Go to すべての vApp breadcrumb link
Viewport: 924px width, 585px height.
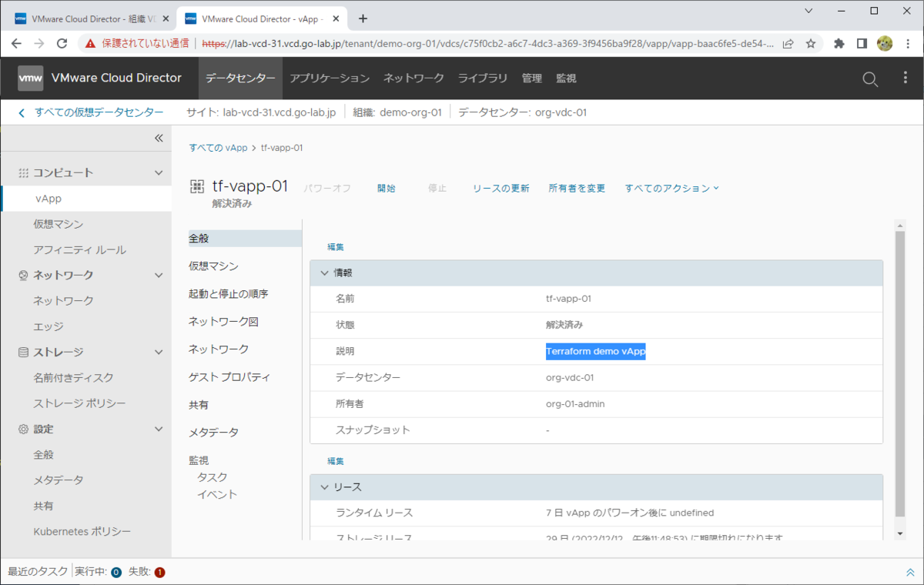[218, 148]
